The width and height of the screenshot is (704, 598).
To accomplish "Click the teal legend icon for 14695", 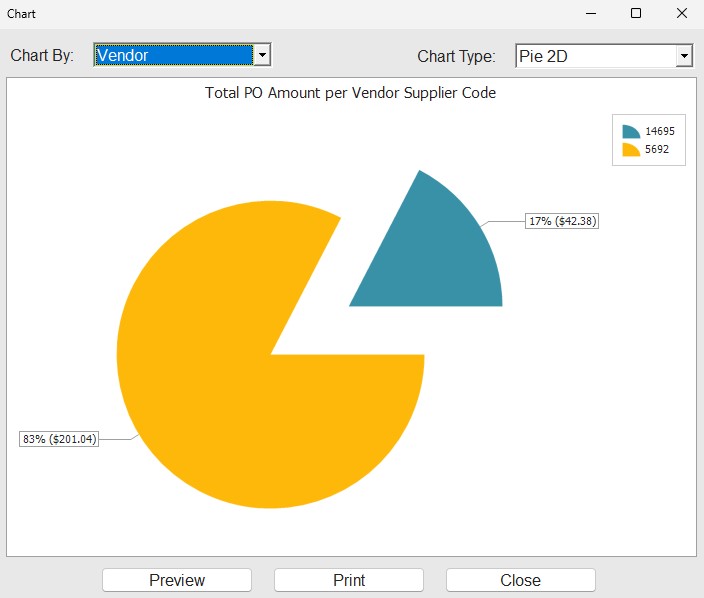I will coord(630,131).
